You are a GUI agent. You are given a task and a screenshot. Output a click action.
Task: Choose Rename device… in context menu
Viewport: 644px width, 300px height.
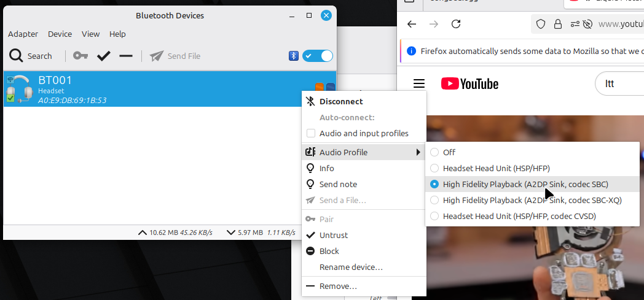[x=351, y=267]
